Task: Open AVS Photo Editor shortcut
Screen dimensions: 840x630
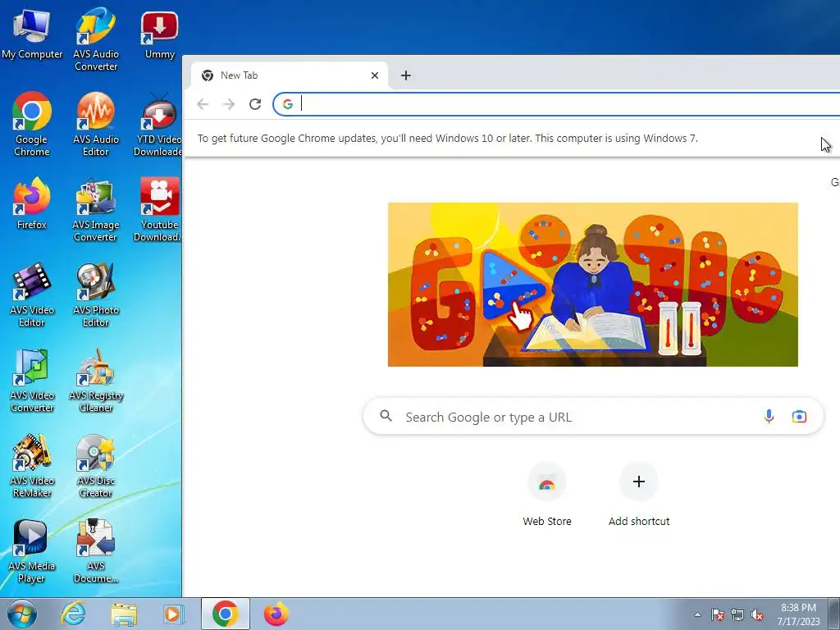Action: 96,295
